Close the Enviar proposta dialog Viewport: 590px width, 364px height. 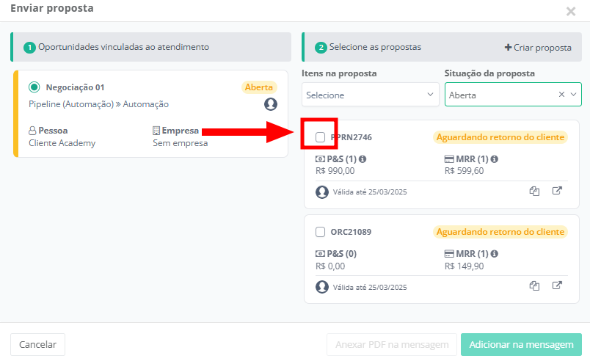point(571,11)
